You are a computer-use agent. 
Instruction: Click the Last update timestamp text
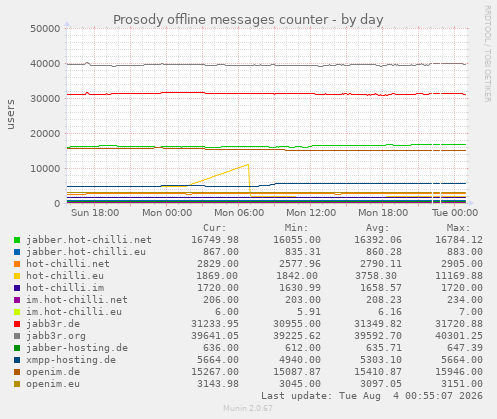372,396
